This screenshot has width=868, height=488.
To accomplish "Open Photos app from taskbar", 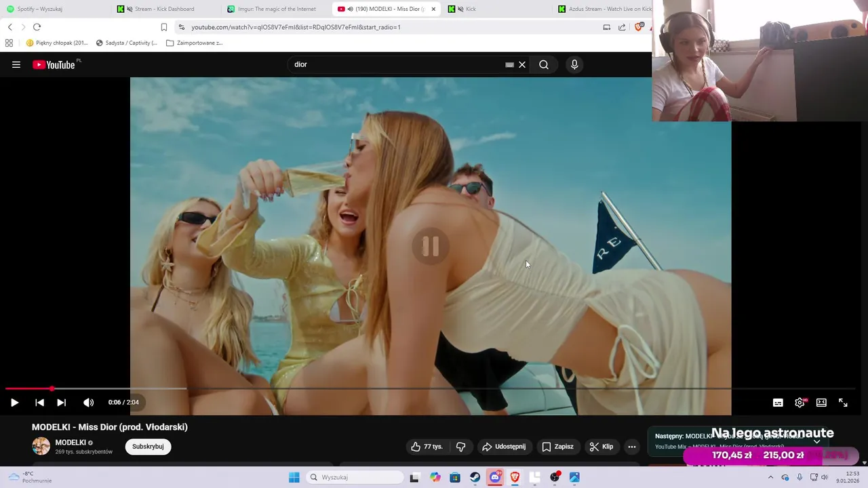I will coord(574,477).
